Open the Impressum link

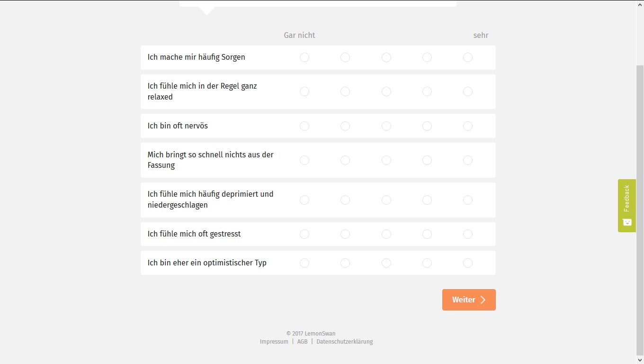274,342
